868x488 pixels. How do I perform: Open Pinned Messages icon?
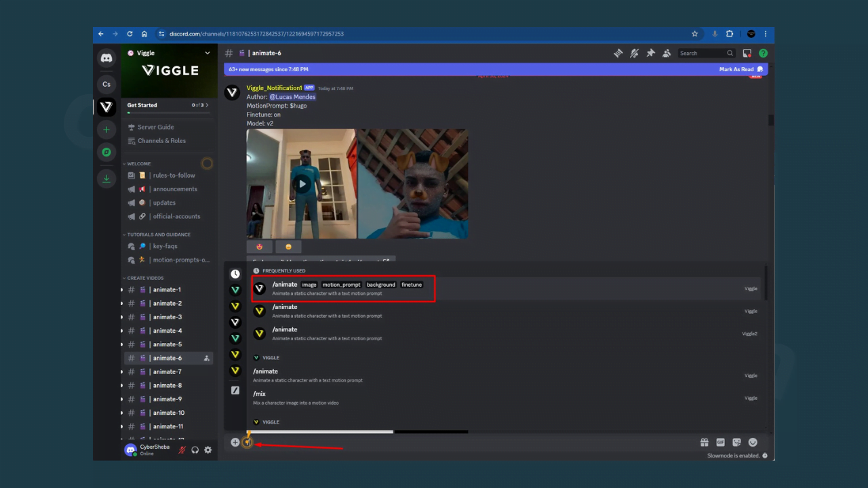tap(650, 53)
